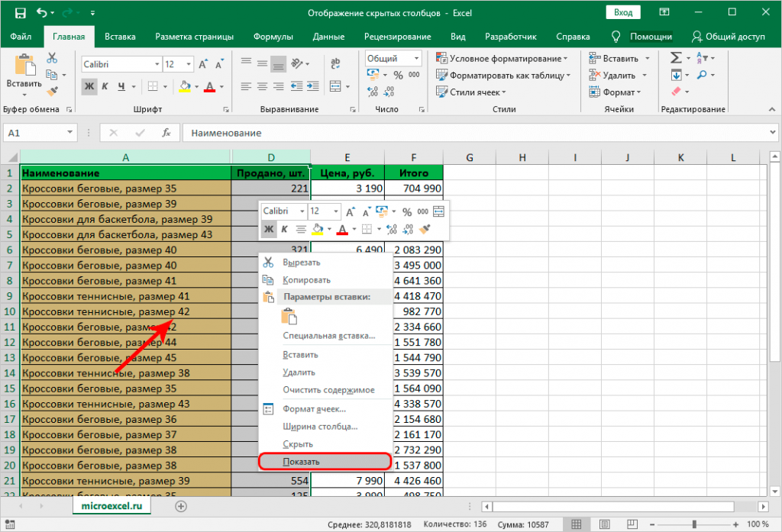Screen dimensions: 782x532
Task: Toggle Top Align in ribbon
Action: [x=246, y=63]
